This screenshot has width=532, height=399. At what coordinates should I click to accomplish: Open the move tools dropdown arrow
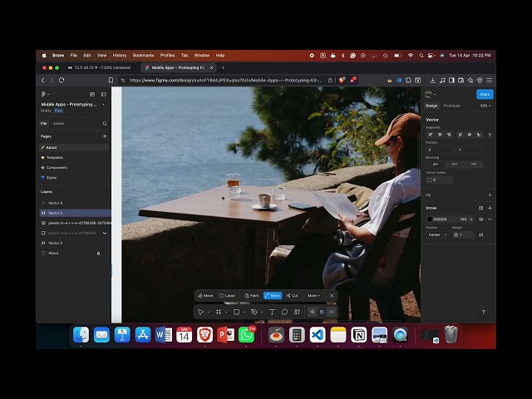click(209, 313)
